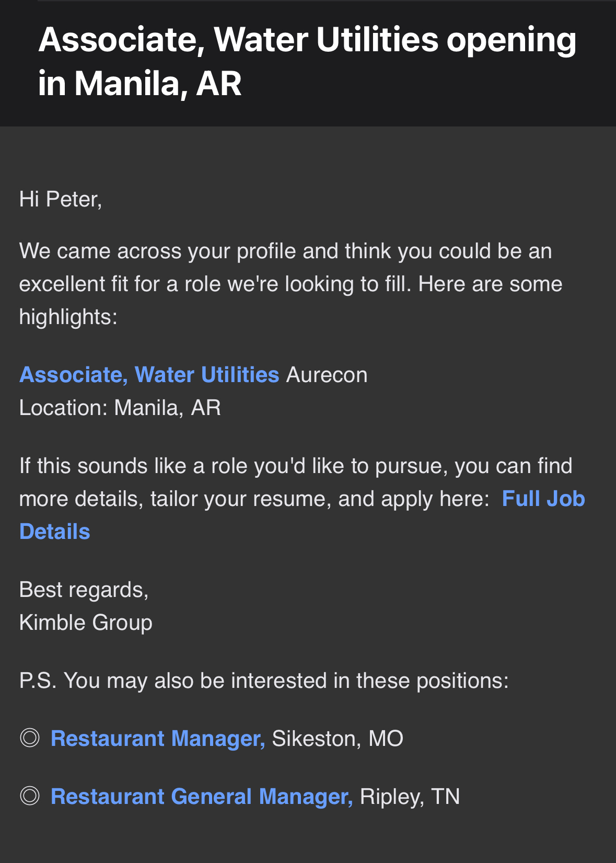
Task: Click the circle bullet beside Restaurant Manager
Action: click(x=30, y=738)
